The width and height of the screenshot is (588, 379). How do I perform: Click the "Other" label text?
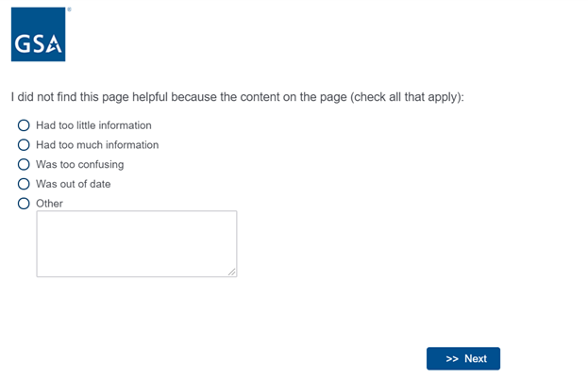(x=49, y=203)
